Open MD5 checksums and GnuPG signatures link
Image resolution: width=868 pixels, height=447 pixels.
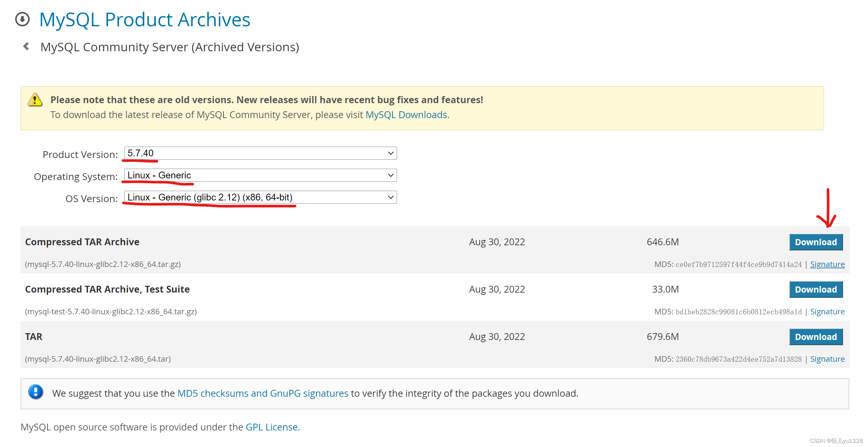(x=263, y=393)
